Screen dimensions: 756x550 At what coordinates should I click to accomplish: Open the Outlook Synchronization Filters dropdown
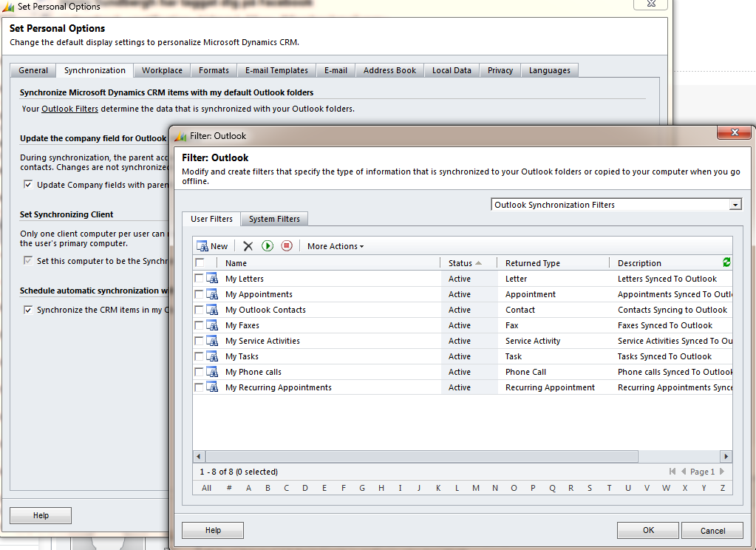[x=735, y=205]
